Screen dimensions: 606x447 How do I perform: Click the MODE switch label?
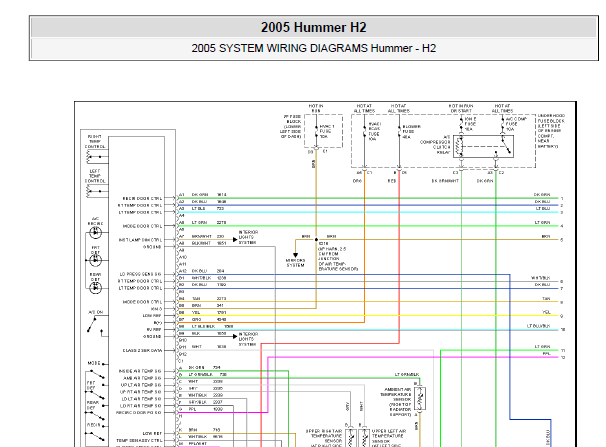point(94,364)
